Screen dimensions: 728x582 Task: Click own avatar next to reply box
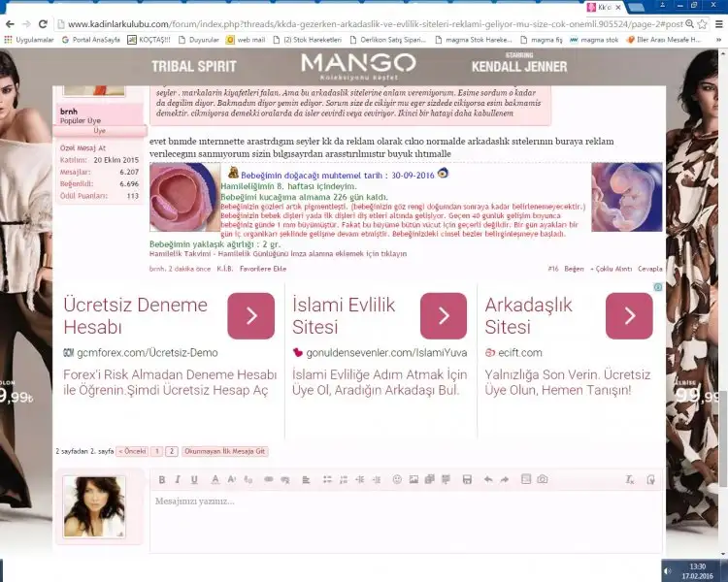coord(94,506)
